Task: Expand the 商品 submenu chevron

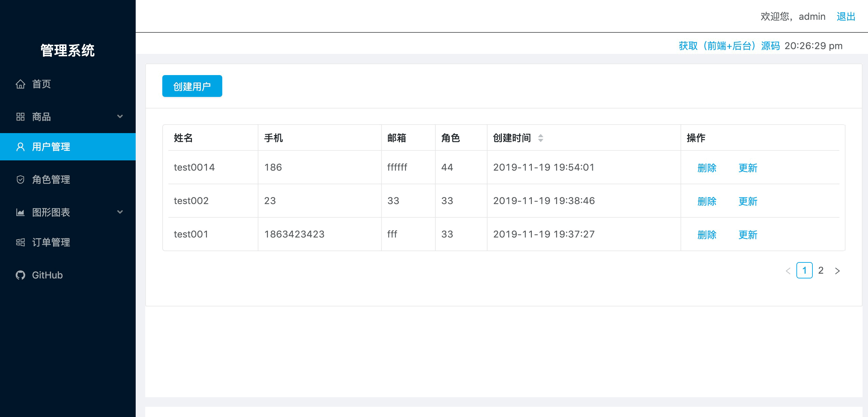Action: [x=120, y=117]
